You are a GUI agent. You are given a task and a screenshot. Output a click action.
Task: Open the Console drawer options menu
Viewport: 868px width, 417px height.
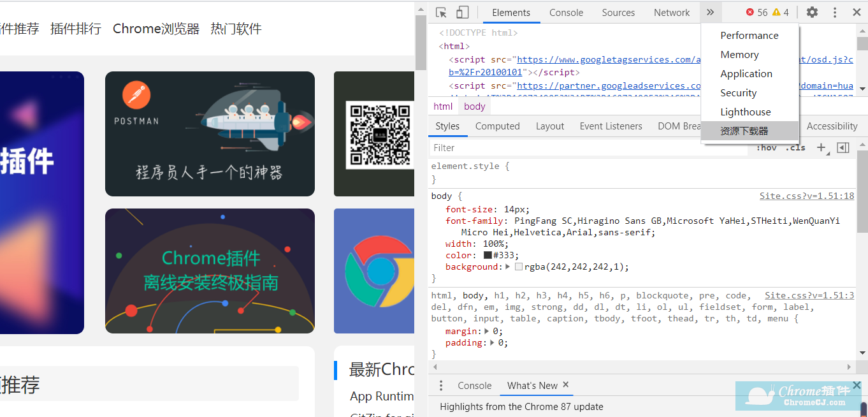click(440, 385)
